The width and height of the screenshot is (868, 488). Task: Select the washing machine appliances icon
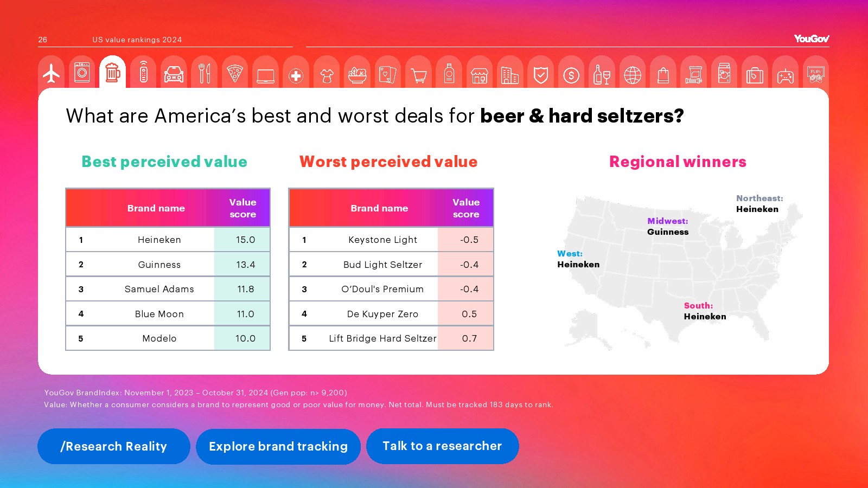tap(82, 73)
